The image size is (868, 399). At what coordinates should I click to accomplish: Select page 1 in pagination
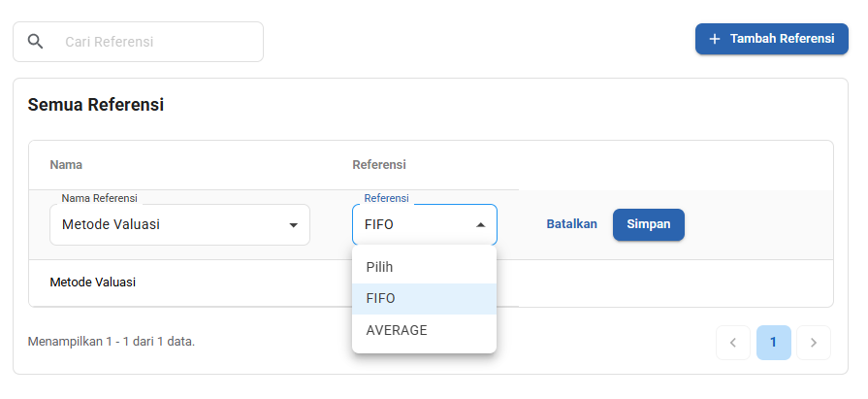coord(773,343)
